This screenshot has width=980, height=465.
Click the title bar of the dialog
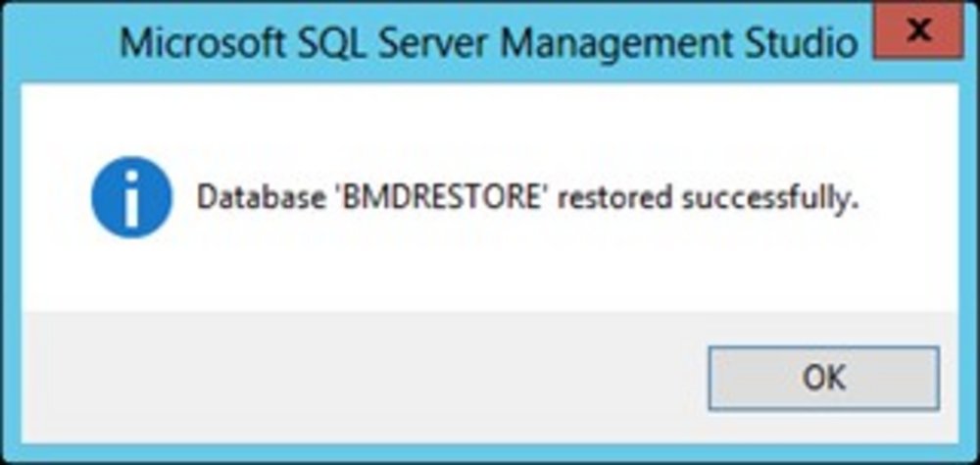coord(437,41)
